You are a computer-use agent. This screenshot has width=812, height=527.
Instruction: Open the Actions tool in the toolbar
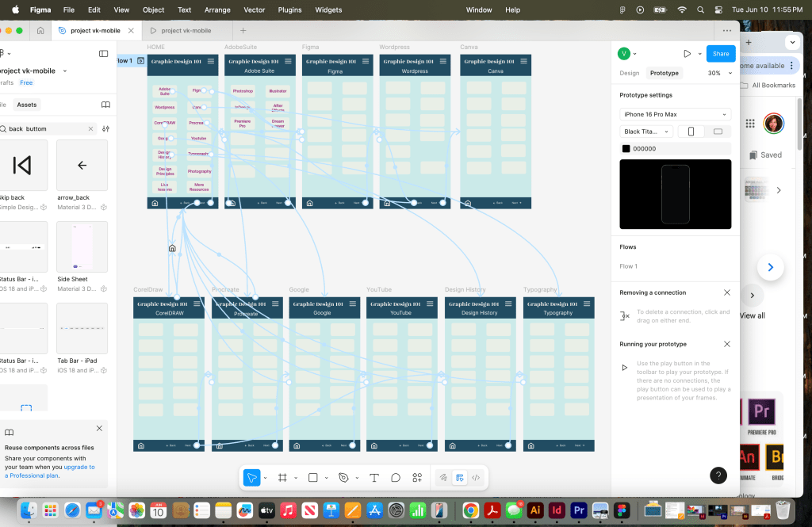click(x=417, y=478)
